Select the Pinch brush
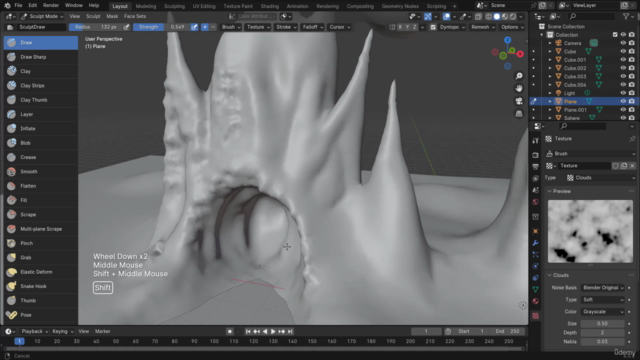The width and height of the screenshot is (640, 360). point(41,243)
